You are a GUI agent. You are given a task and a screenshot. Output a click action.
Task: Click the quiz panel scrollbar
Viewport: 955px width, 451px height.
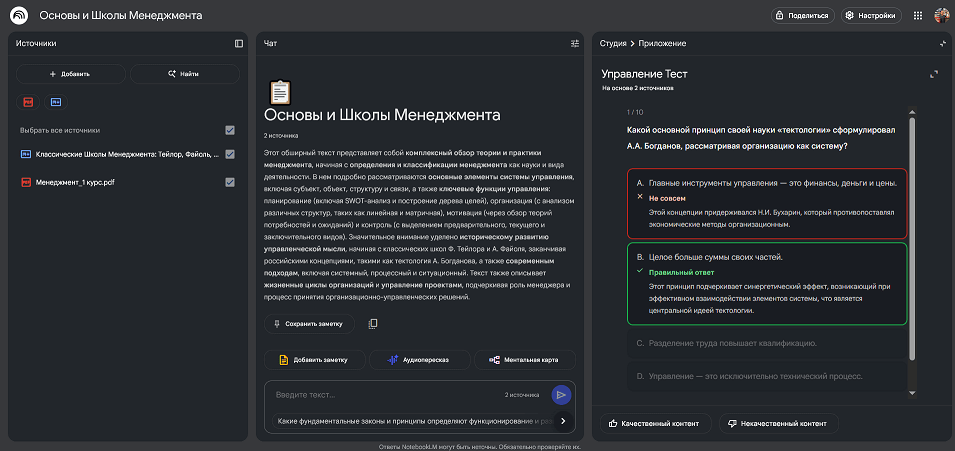coord(911,260)
